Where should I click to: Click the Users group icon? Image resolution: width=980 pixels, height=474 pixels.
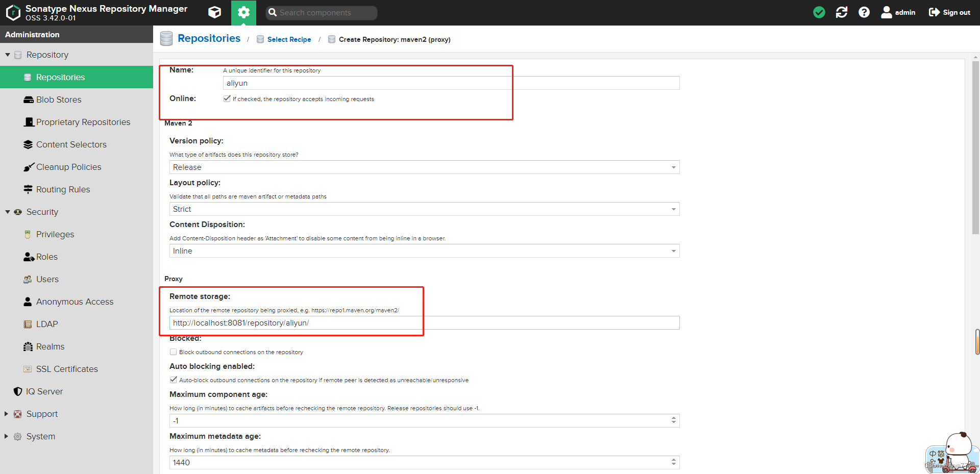[x=28, y=279]
